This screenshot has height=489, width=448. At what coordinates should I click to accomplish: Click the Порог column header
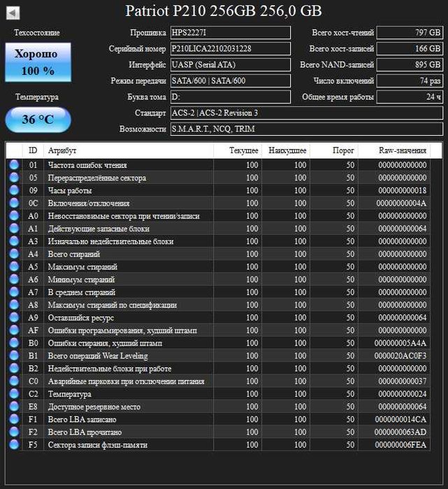[x=334, y=150]
